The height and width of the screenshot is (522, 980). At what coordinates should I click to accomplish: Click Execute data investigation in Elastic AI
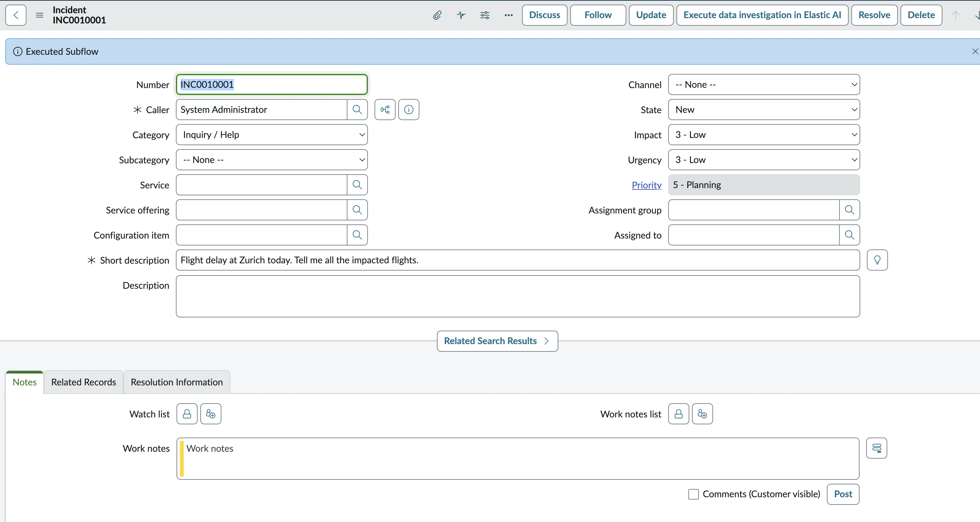tap(762, 15)
